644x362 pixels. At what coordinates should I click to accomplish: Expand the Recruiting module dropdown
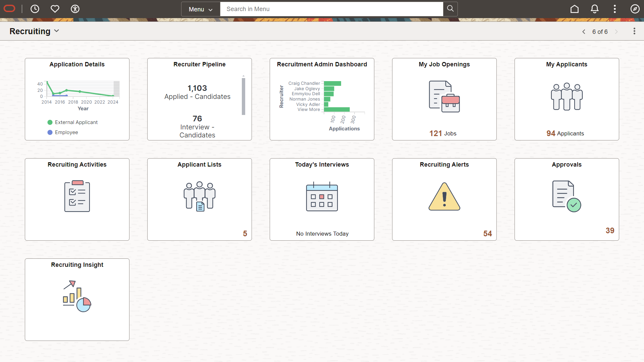point(57,31)
